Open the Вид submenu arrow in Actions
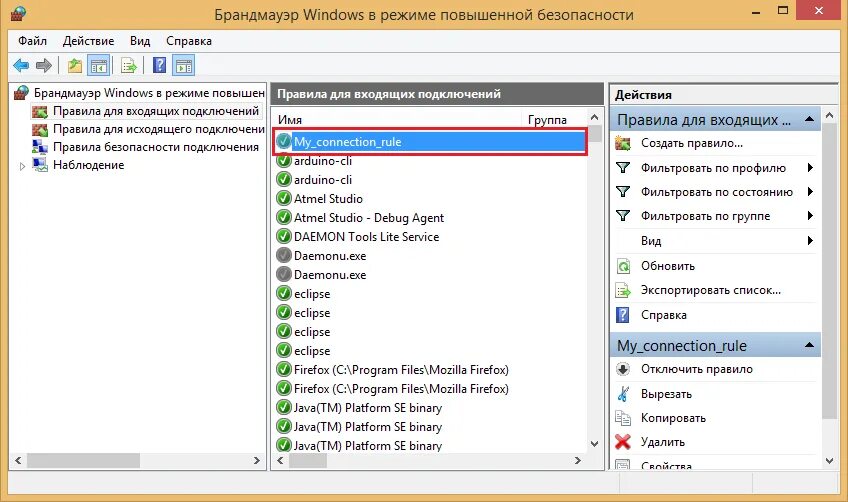The image size is (848, 502). click(x=810, y=241)
